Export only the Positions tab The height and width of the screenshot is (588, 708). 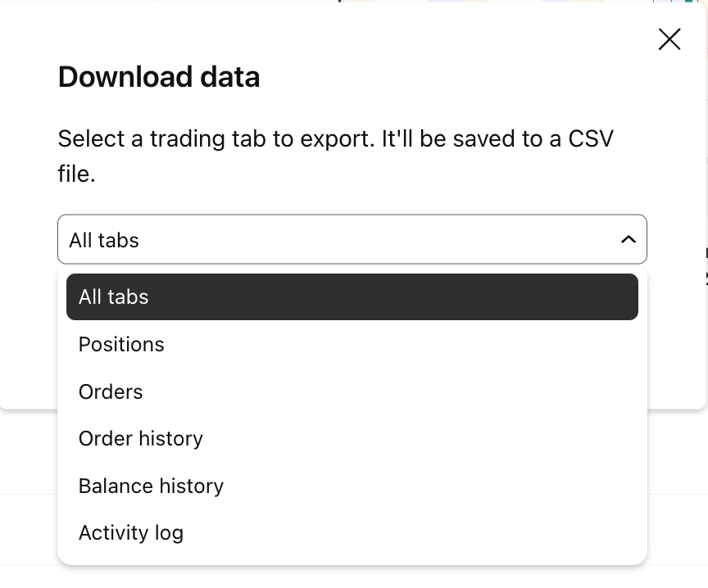coord(352,344)
